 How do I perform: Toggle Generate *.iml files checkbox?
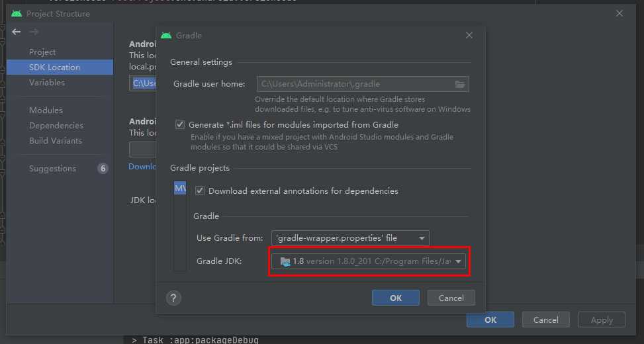click(x=180, y=124)
